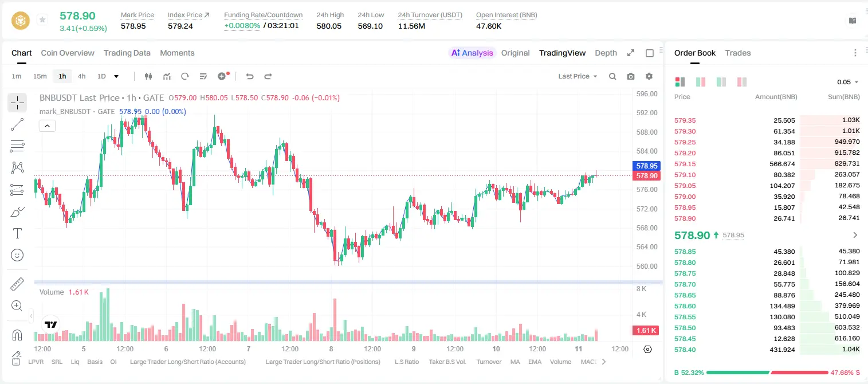The image size is (868, 384).
Task: Collapse the indicator legend chevron
Action: tap(47, 126)
